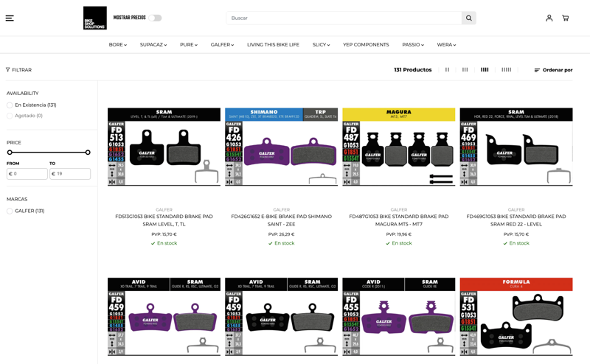Expand the SUPACAZ menu dropdown

click(x=153, y=44)
